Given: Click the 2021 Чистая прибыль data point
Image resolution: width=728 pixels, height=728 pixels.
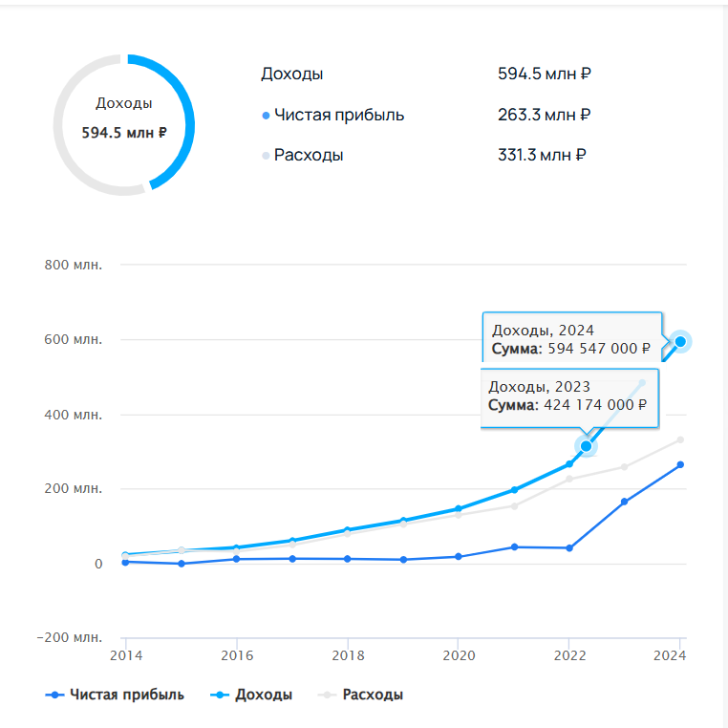Looking at the screenshot, I should pyautogui.click(x=514, y=547).
